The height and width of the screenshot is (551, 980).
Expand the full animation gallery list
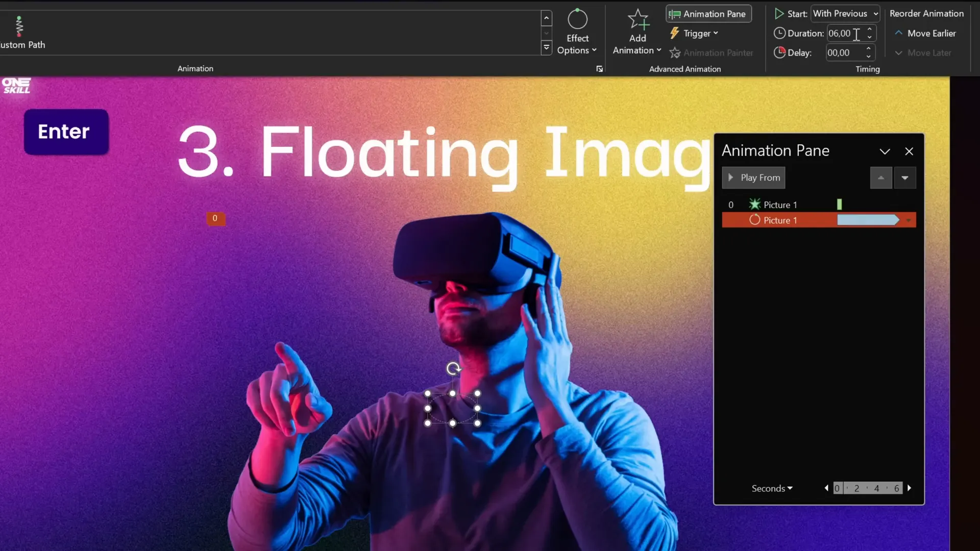[x=546, y=48]
